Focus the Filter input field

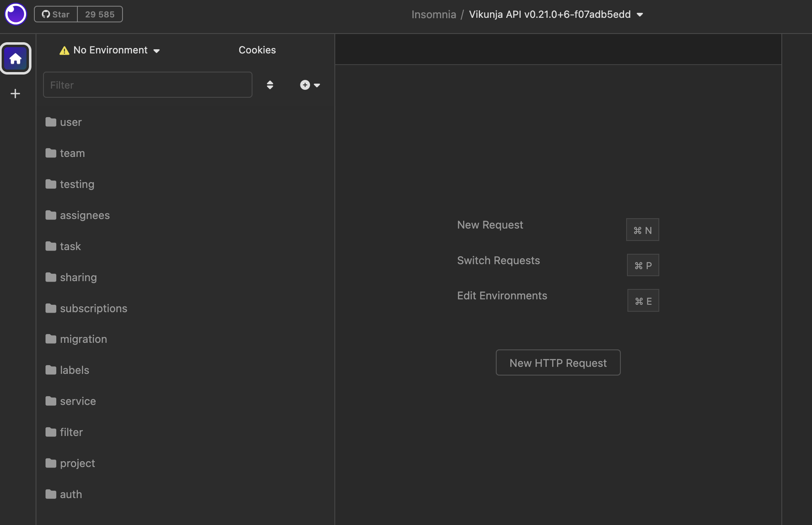point(147,85)
